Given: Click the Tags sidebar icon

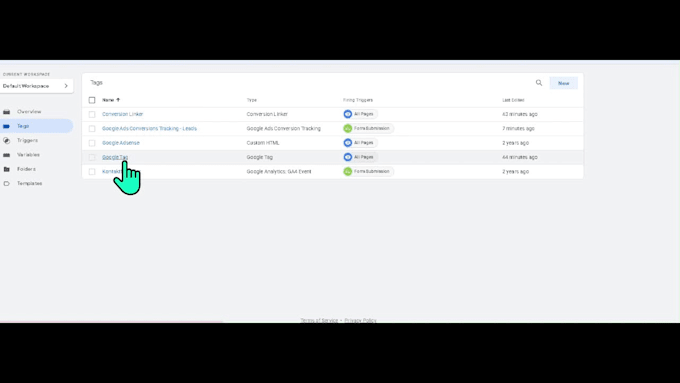Looking at the screenshot, I should (7, 126).
